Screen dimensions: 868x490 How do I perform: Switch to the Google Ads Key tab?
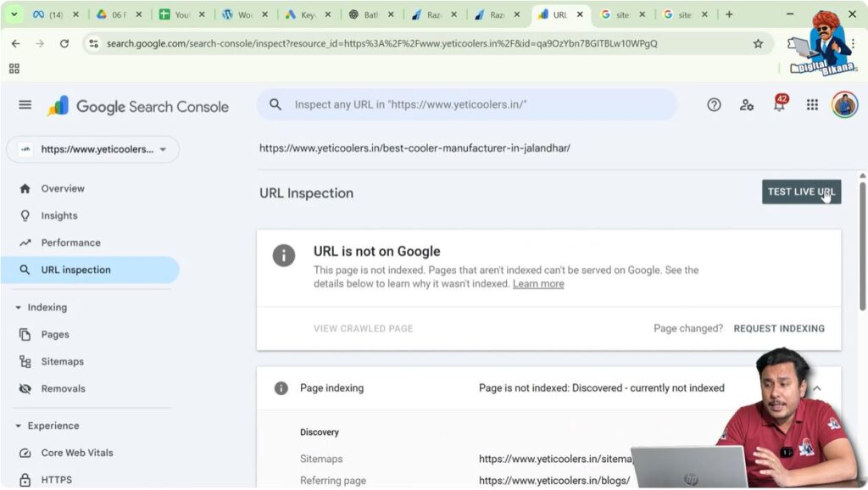click(x=303, y=15)
